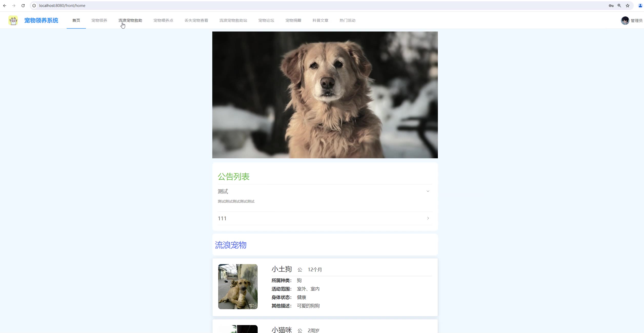Open 流浪宠物救助站 menu item

click(x=233, y=20)
